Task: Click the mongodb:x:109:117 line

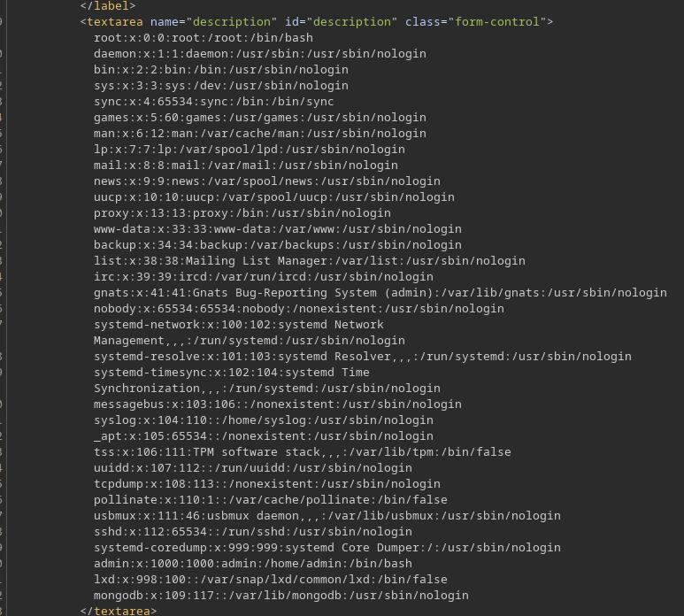Action: point(281,596)
